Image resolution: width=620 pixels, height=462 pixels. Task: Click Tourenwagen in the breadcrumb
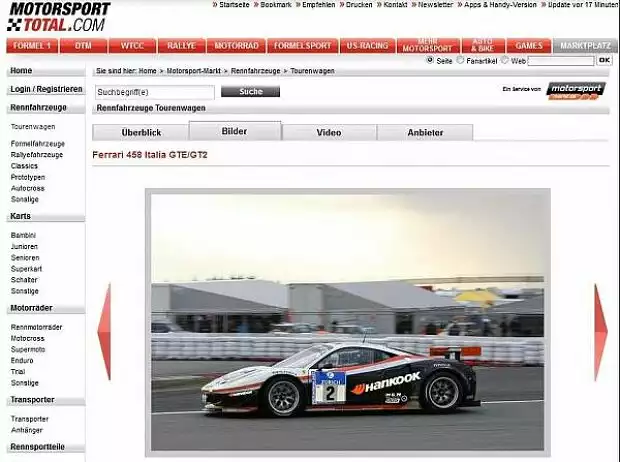pos(312,71)
